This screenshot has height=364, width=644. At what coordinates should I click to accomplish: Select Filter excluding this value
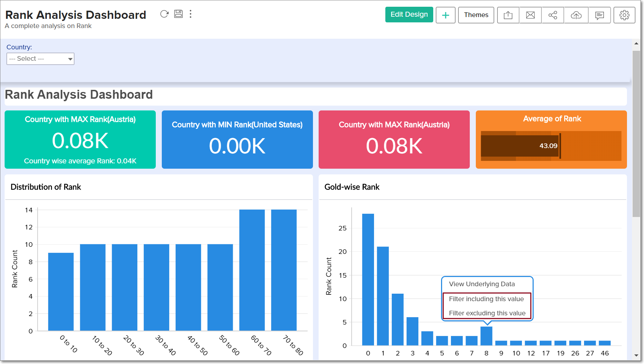point(487,313)
